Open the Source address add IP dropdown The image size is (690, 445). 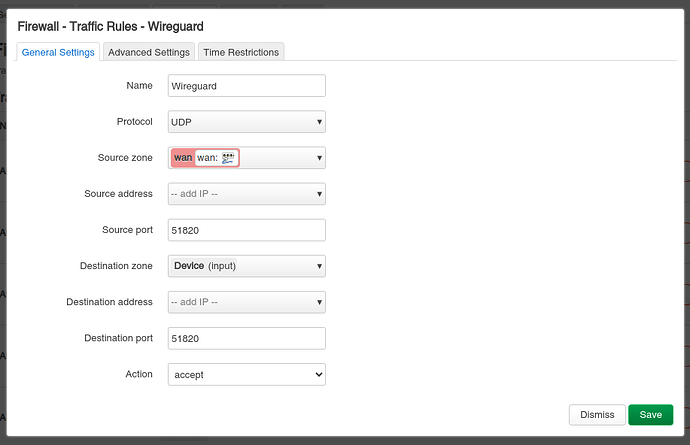(x=246, y=194)
